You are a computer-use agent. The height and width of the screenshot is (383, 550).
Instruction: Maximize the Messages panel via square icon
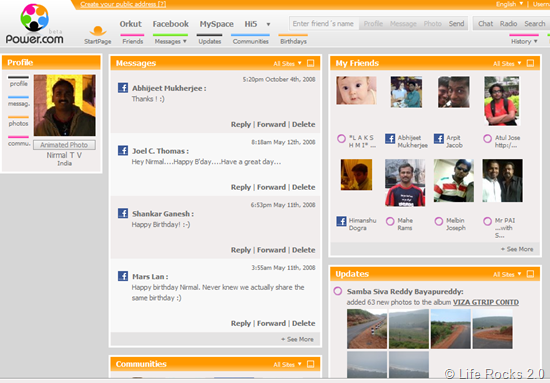(310, 63)
